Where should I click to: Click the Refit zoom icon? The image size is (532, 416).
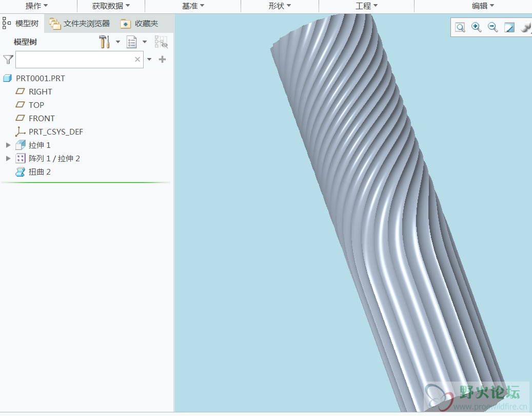[x=460, y=28]
